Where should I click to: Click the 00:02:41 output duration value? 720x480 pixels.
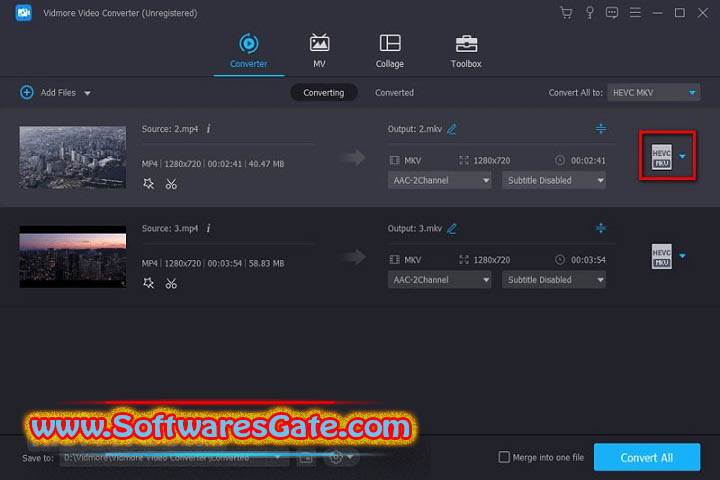coord(588,160)
